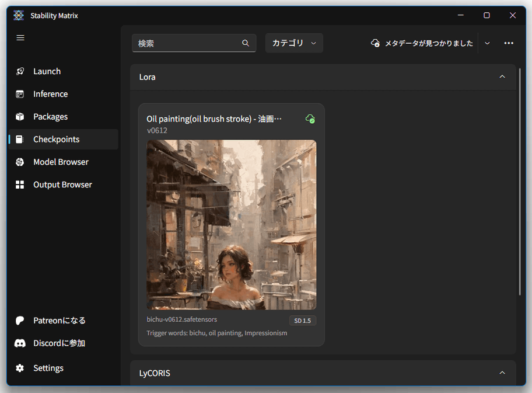Click the Packages box icon
Viewport: 532px width, 393px height.
(x=20, y=117)
